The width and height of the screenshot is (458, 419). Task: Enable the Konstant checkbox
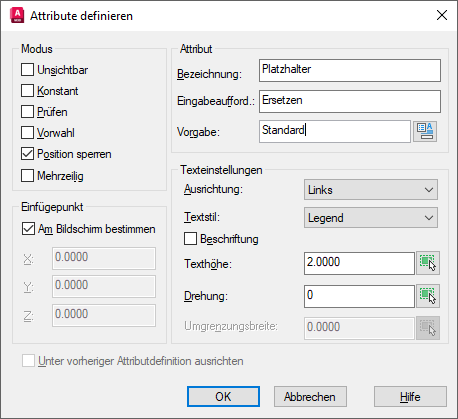(27, 91)
